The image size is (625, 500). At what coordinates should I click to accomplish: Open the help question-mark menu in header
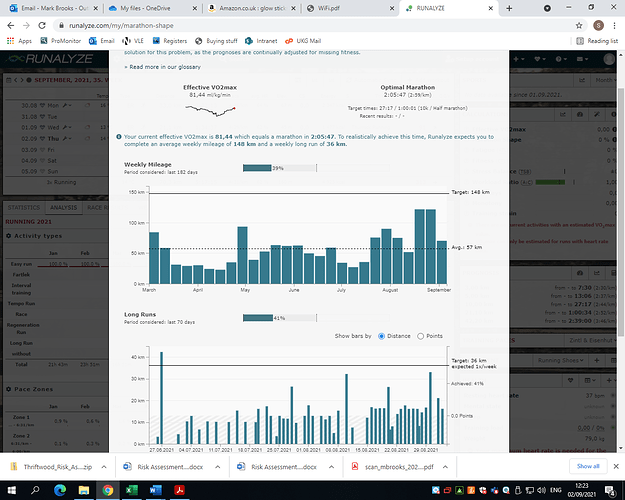pyautogui.click(x=561, y=59)
